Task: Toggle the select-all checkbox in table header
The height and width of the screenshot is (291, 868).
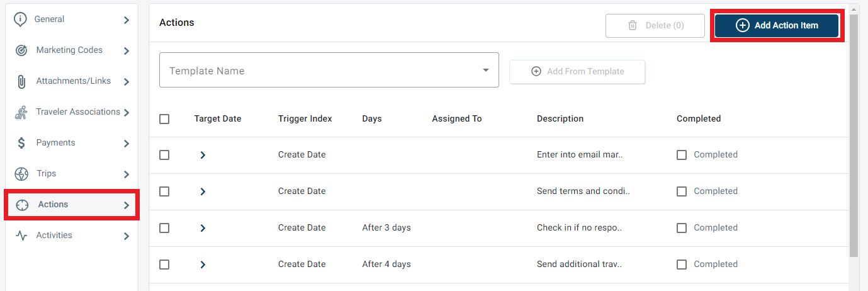Action: [164, 118]
